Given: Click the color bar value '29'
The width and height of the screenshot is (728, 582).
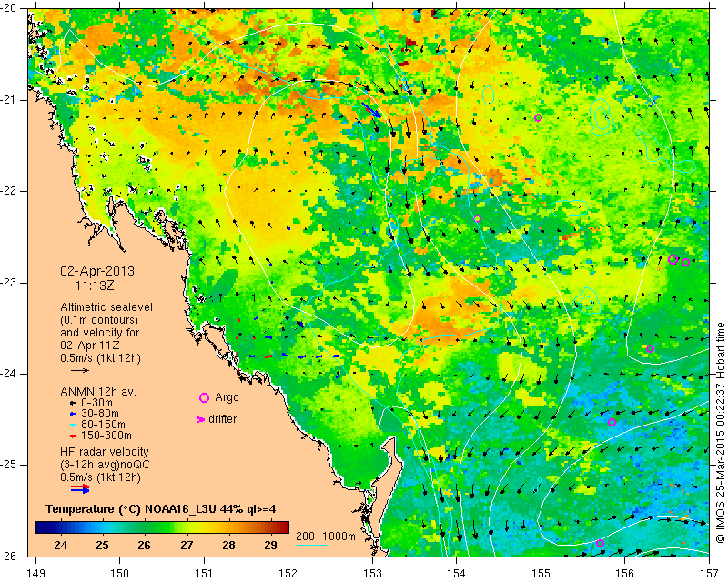Looking at the screenshot, I should (270, 546).
